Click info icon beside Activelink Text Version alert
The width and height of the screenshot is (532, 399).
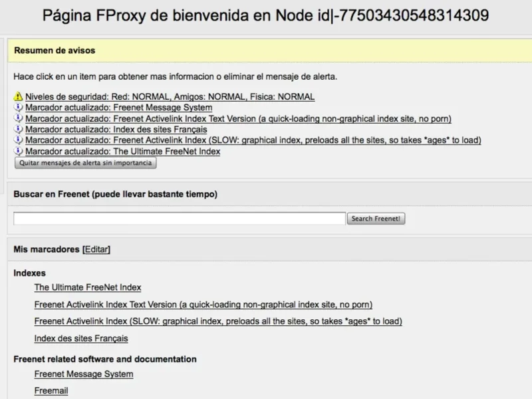pos(19,118)
